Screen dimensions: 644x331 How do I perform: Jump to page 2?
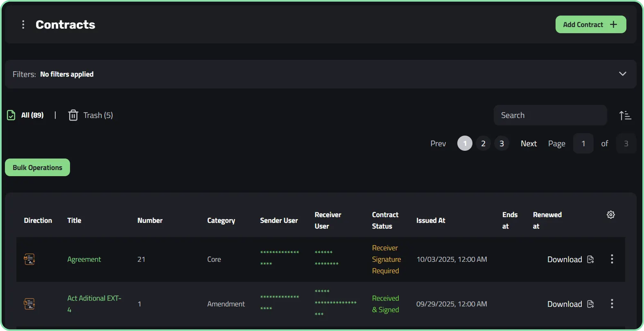[x=483, y=143]
